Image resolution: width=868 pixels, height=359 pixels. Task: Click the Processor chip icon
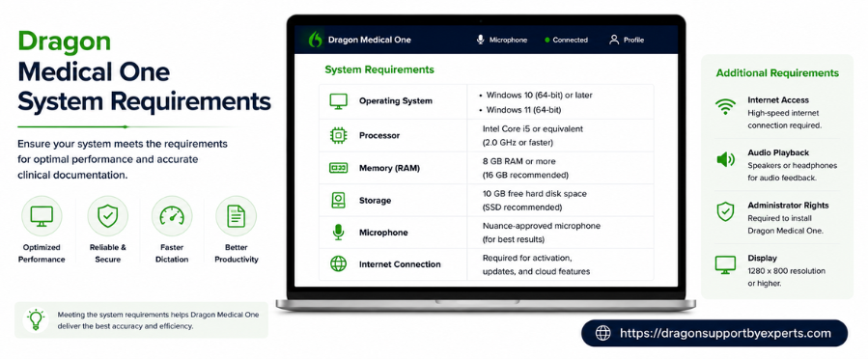[338, 135]
